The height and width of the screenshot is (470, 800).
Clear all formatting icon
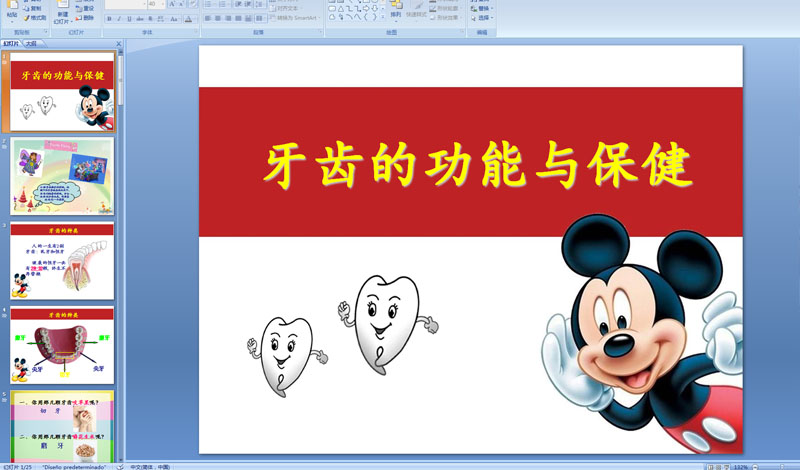point(193,4)
